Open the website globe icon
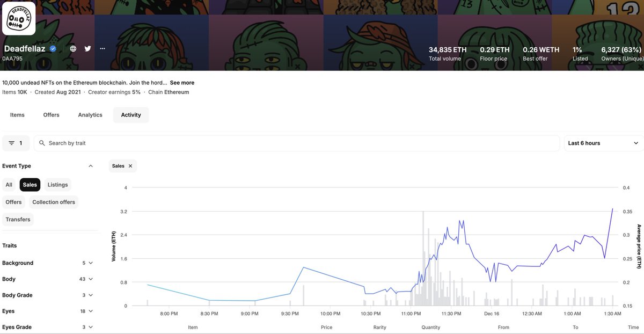The width and height of the screenshot is (644, 334). tap(73, 48)
